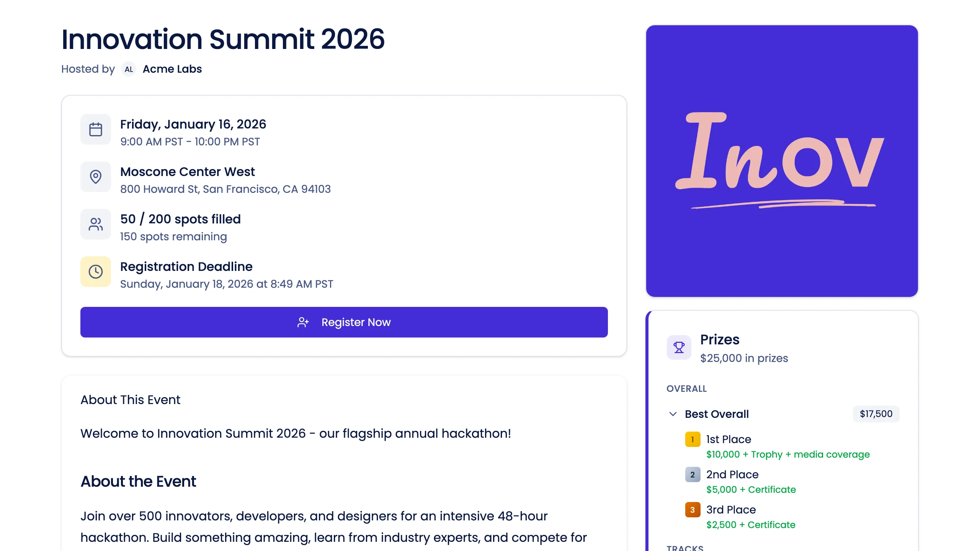Click the calendar icon next to event date
Screen dimensions: 980x551
pos(95,129)
